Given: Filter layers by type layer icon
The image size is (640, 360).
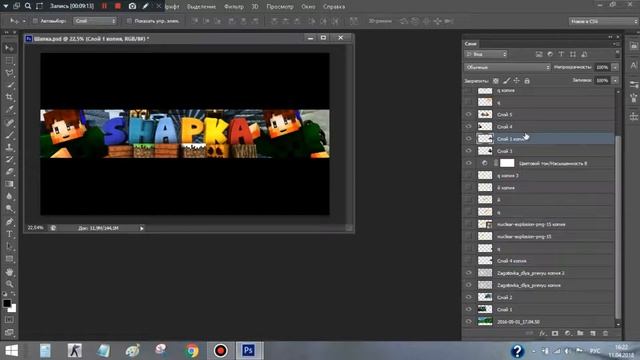Looking at the screenshot, I should [x=561, y=54].
